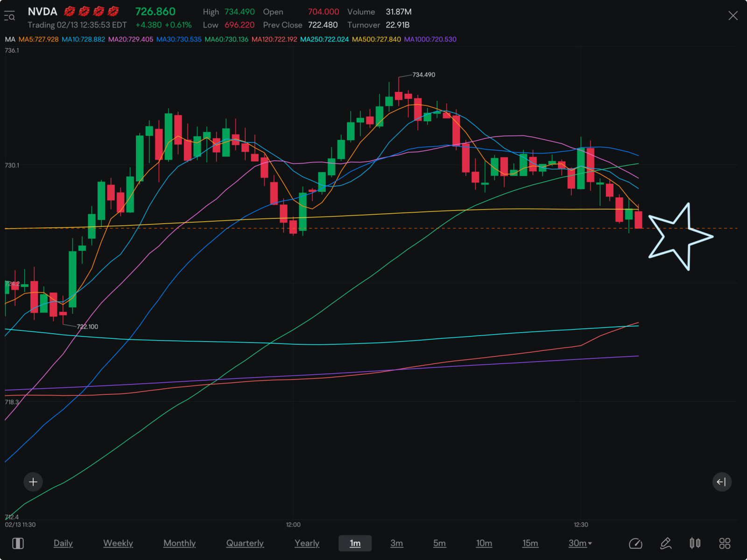Click the 12:30 time axis label

[x=581, y=525]
